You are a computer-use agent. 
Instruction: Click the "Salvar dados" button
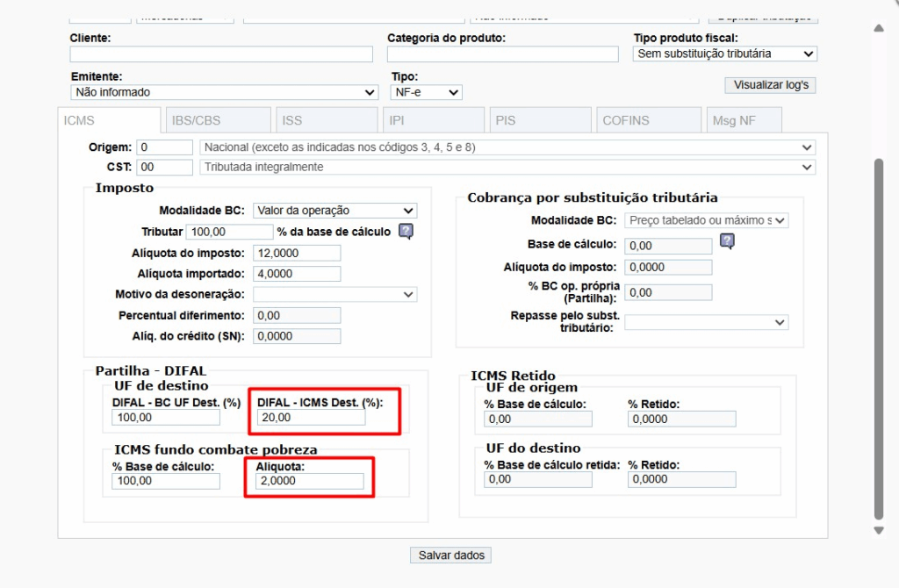click(x=449, y=555)
